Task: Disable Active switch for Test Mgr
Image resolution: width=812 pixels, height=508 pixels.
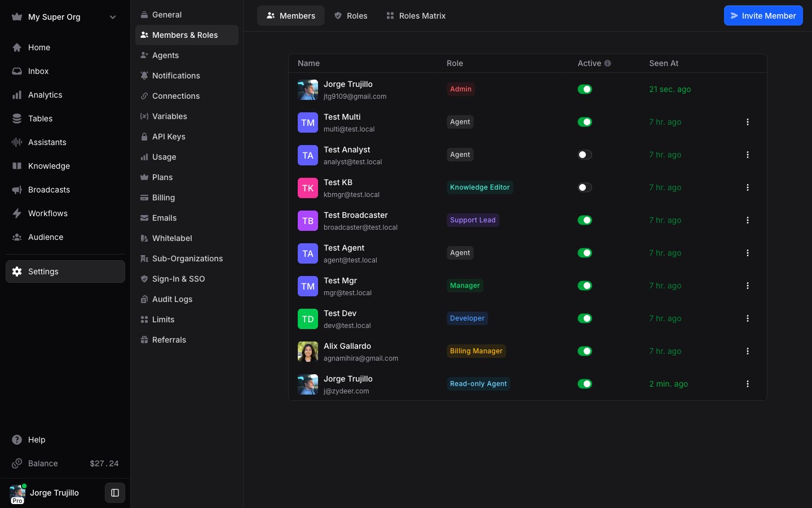Action: tap(585, 286)
